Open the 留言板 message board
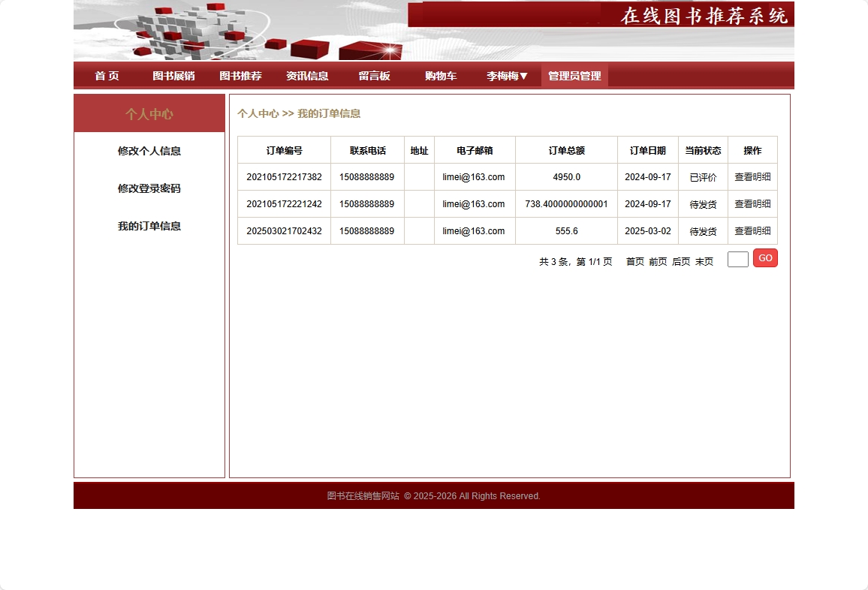The height and width of the screenshot is (590, 868). pyautogui.click(x=375, y=75)
